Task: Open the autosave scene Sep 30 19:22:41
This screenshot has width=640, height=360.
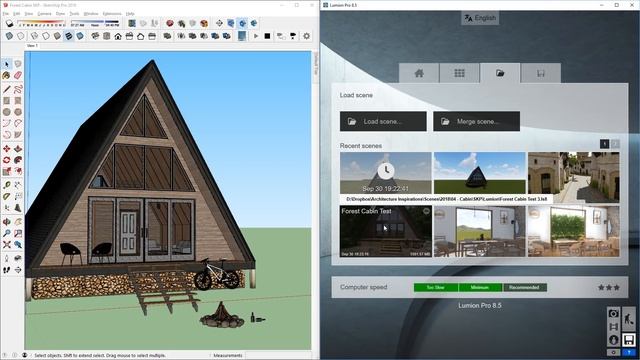Action: 386,173
